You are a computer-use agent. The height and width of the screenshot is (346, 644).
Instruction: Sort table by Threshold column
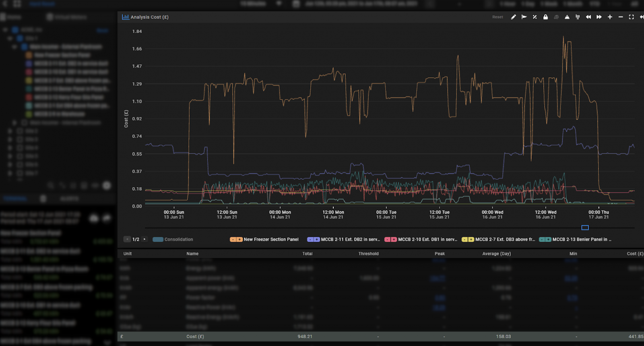(369, 254)
